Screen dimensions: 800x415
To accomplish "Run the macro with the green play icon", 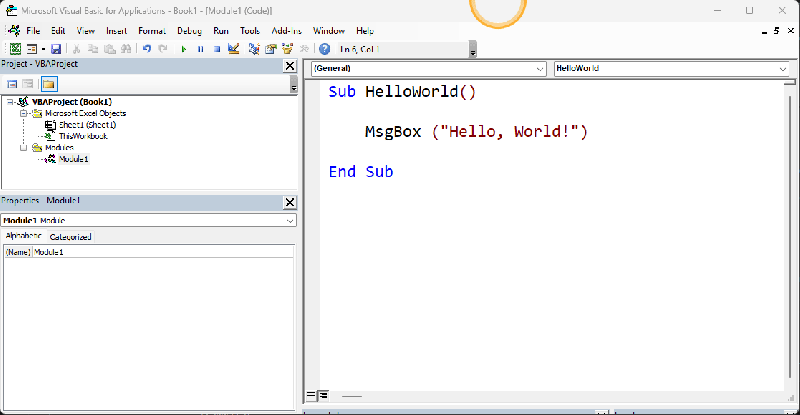I will tap(184, 49).
